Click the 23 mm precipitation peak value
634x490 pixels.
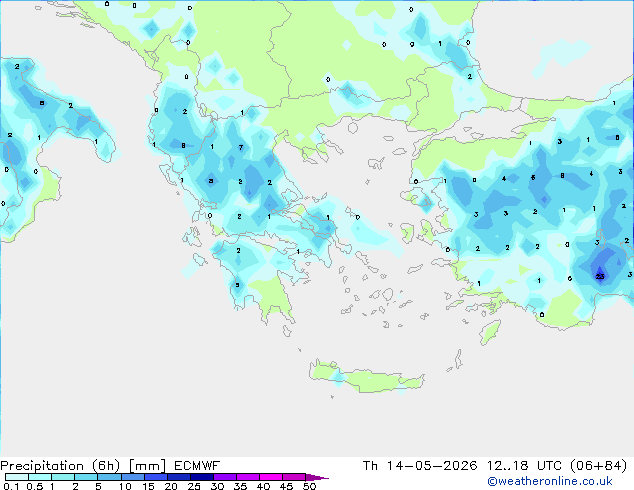click(x=600, y=277)
